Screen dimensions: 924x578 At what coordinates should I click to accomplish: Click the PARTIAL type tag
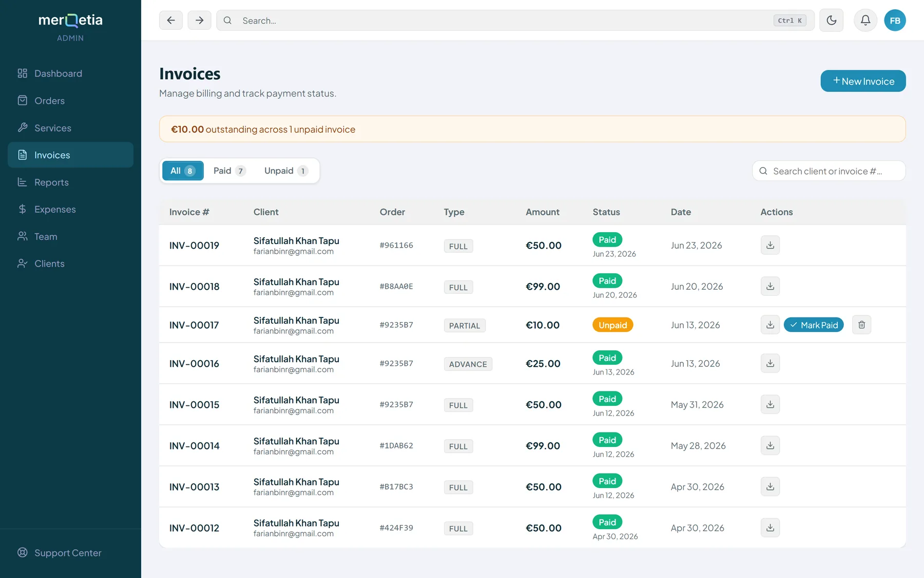click(465, 325)
